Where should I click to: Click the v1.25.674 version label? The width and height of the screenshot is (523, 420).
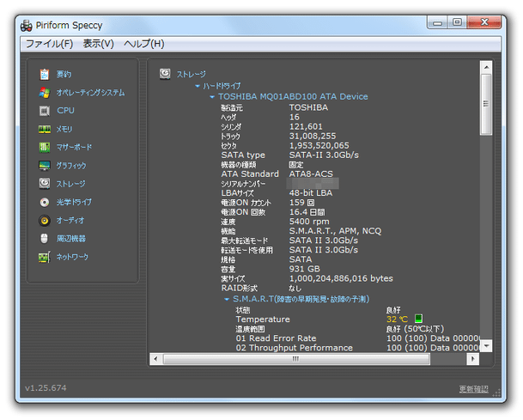tap(46, 388)
